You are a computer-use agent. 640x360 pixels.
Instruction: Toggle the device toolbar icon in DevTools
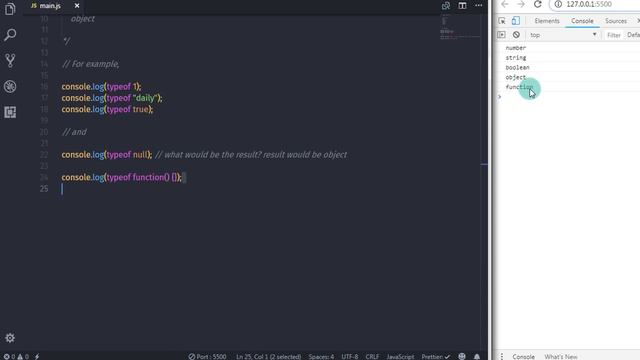pos(516,20)
